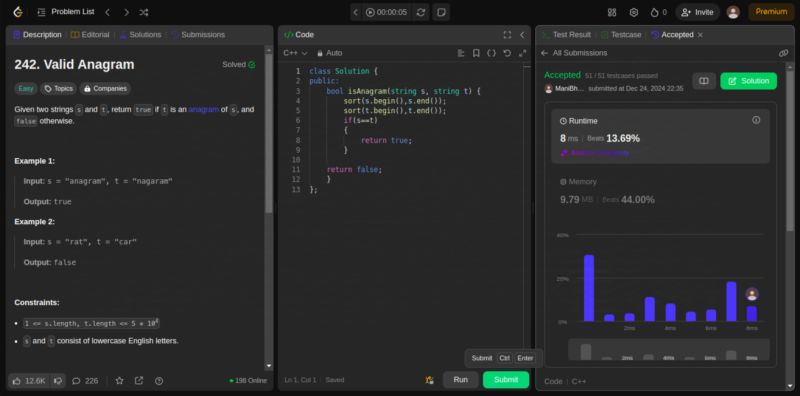Bookmark the code snippet
Screen dimensions: 800x396
tap(476, 53)
